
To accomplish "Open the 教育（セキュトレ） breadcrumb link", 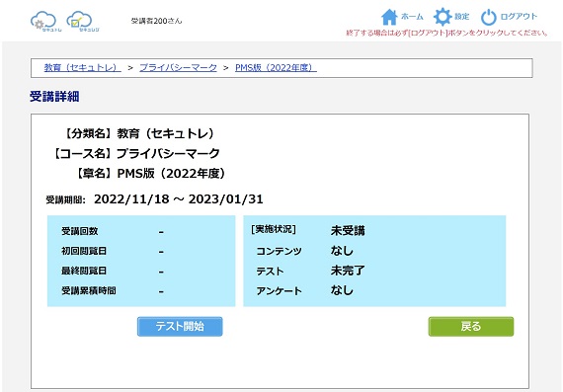I will coord(82,67).
